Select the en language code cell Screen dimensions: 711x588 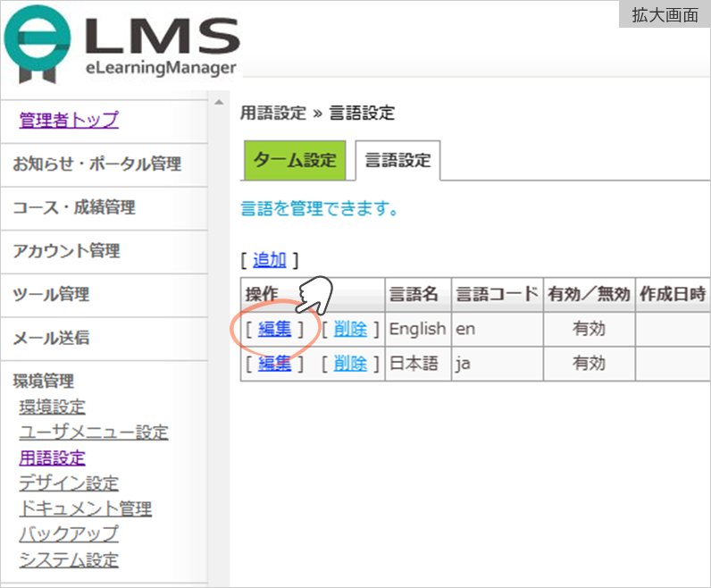[498, 329]
